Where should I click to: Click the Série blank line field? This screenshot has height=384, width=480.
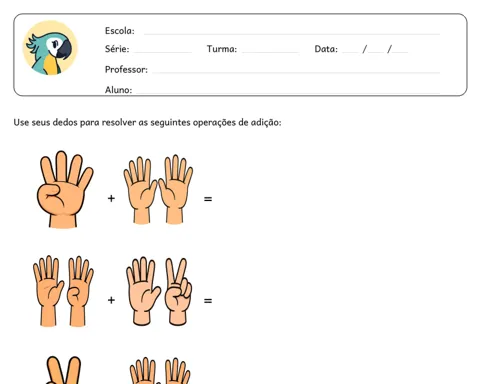[163, 52]
